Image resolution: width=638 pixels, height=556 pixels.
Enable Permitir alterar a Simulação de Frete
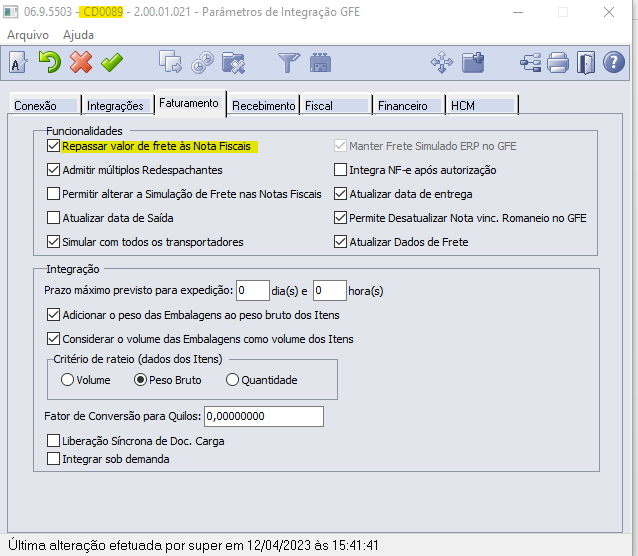tap(53, 194)
